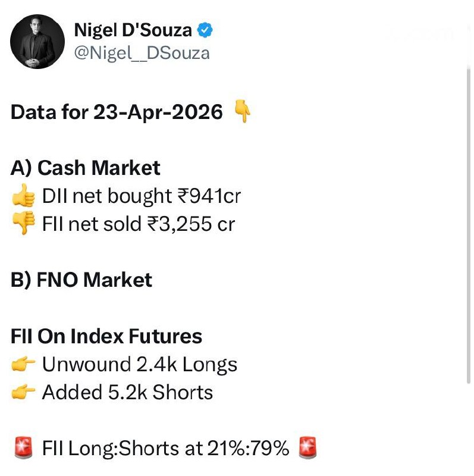474x476 pixels.
Task: Select the "FII Long:Shorts at 21%:79%" text
Action: (x=166, y=449)
